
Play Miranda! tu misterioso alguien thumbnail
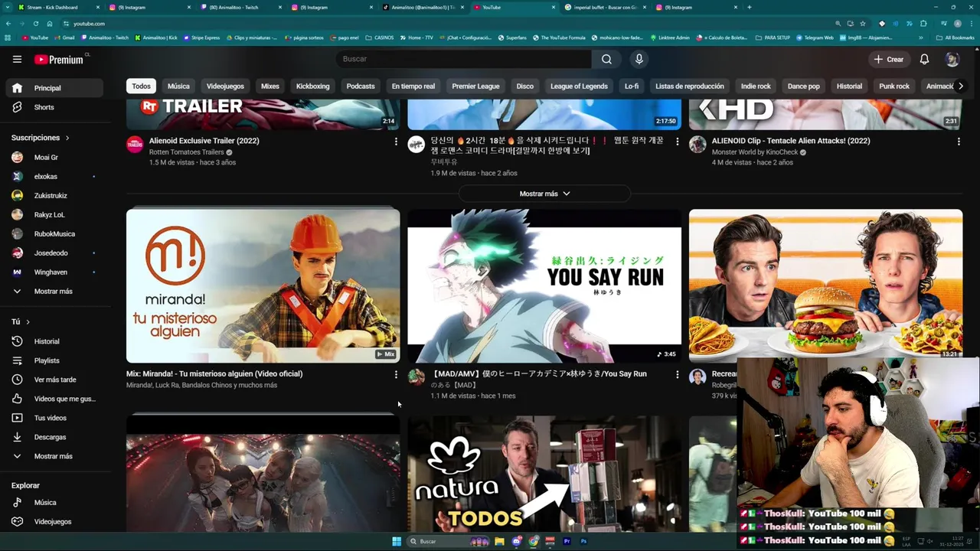pos(263,285)
